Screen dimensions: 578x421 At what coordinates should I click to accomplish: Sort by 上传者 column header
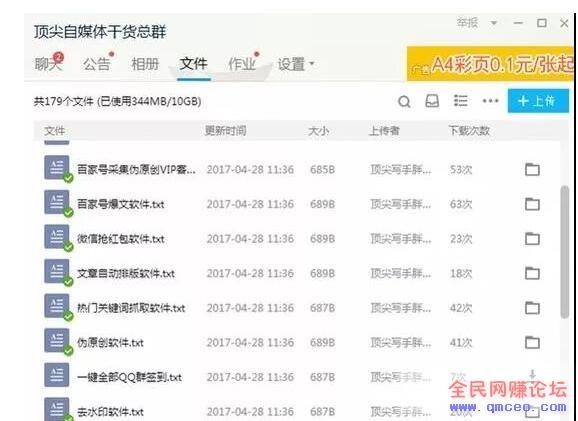384,131
